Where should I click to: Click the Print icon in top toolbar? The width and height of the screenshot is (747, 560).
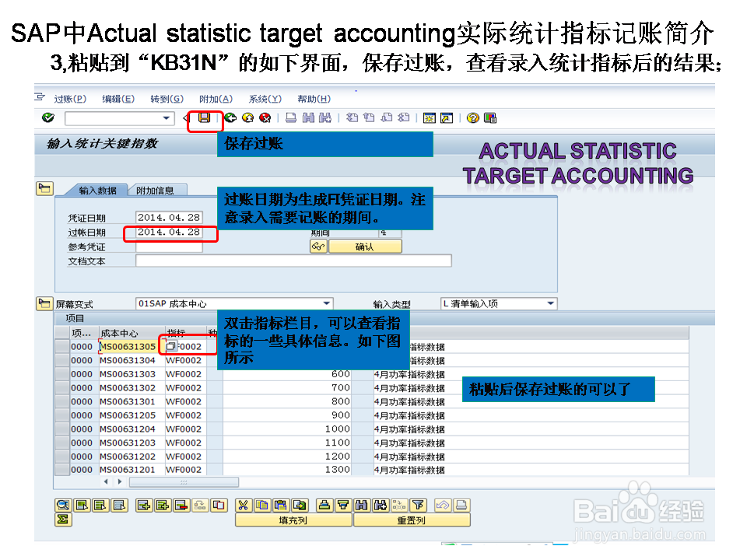click(290, 117)
